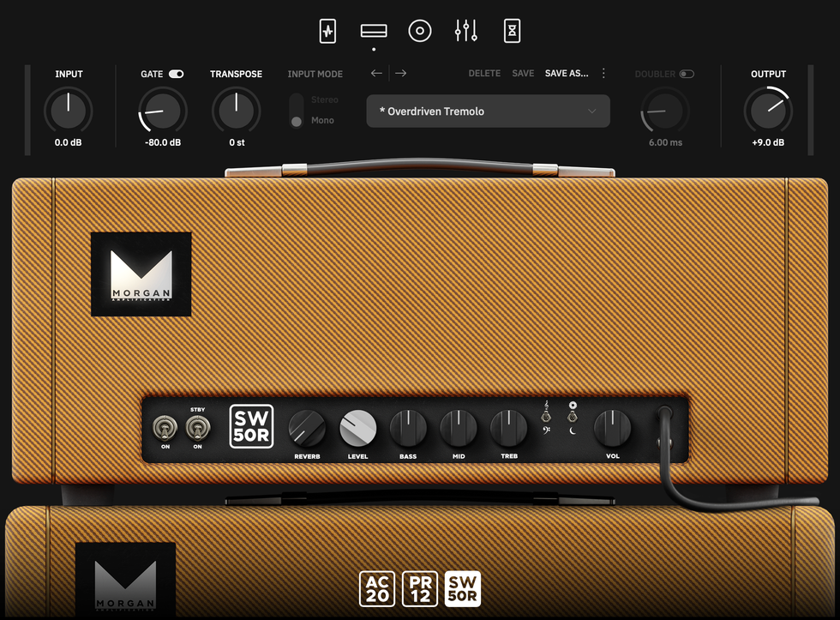Click the Morgan Amplification logo on amp head
Screen dimensions: 840x620
(x=141, y=274)
